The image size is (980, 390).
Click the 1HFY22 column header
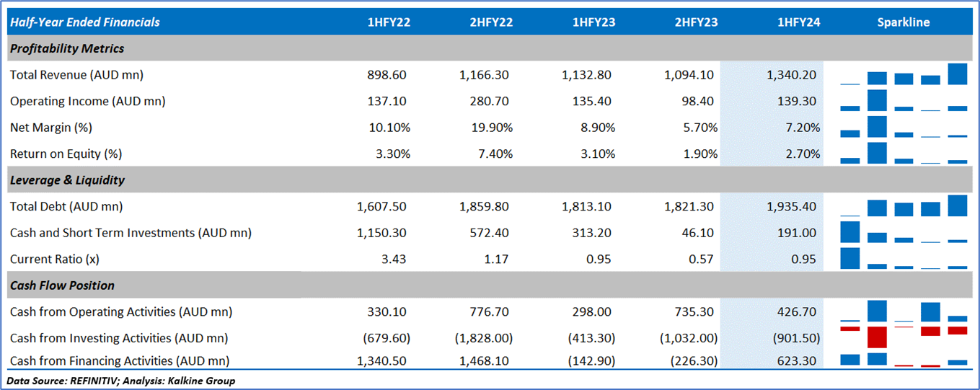pos(389,22)
